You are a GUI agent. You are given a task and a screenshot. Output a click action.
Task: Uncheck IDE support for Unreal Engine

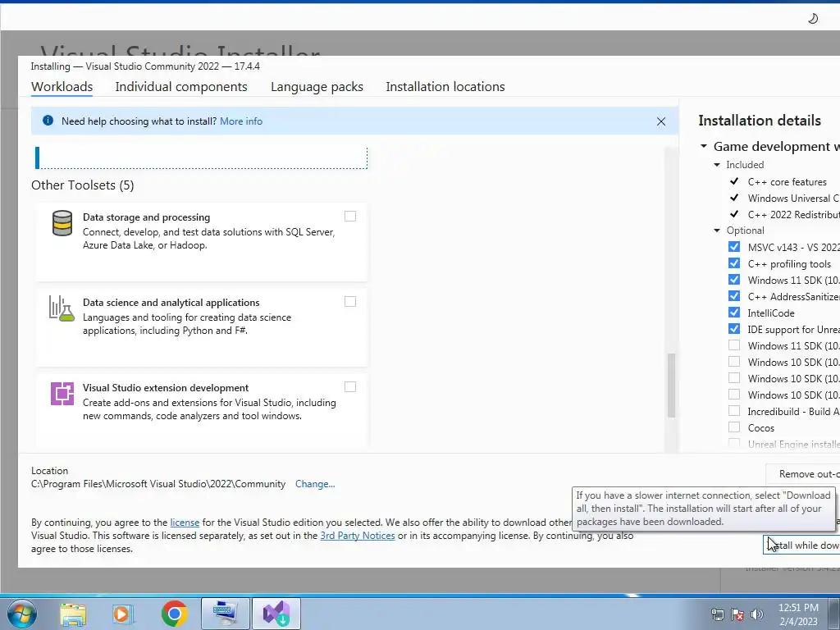coord(734,328)
